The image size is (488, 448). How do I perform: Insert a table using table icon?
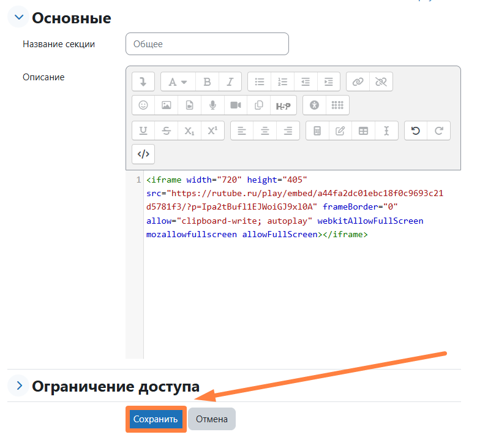[363, 131]
